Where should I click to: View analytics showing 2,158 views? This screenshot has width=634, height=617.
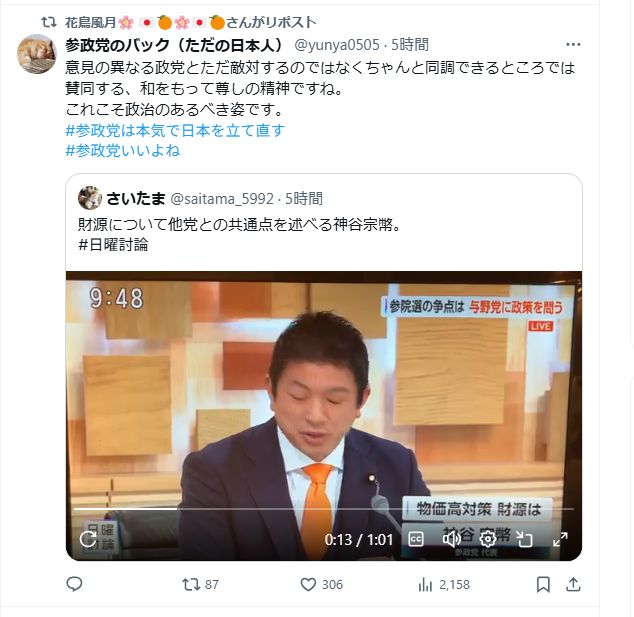pyautogui.click(x=444, y=584)
